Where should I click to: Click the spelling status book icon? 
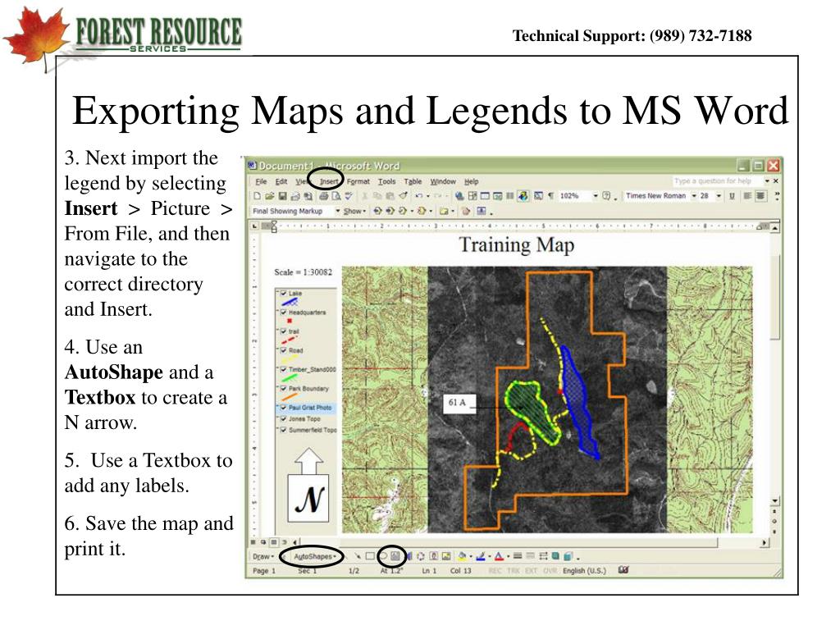point(623,570)
